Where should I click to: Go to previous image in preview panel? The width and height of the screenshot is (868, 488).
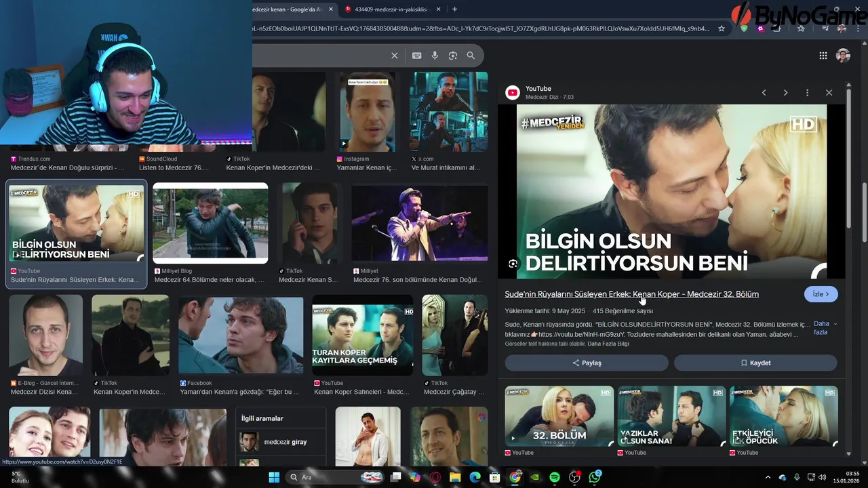(764, 93)
